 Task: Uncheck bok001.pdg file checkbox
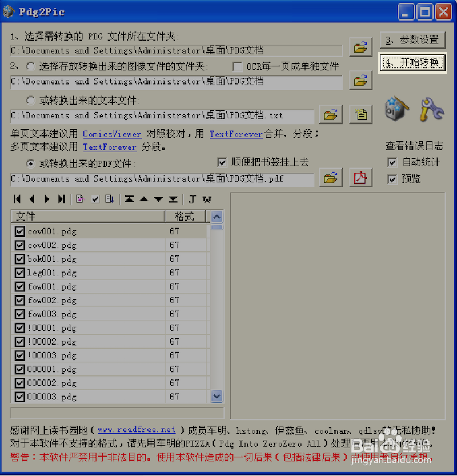click(20, 259)
